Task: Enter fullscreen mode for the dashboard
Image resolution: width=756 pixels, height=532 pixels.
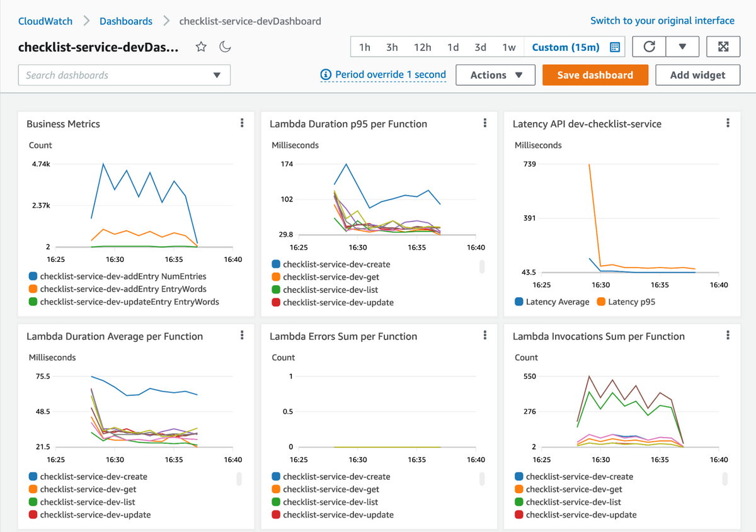Action: (723, 47)
